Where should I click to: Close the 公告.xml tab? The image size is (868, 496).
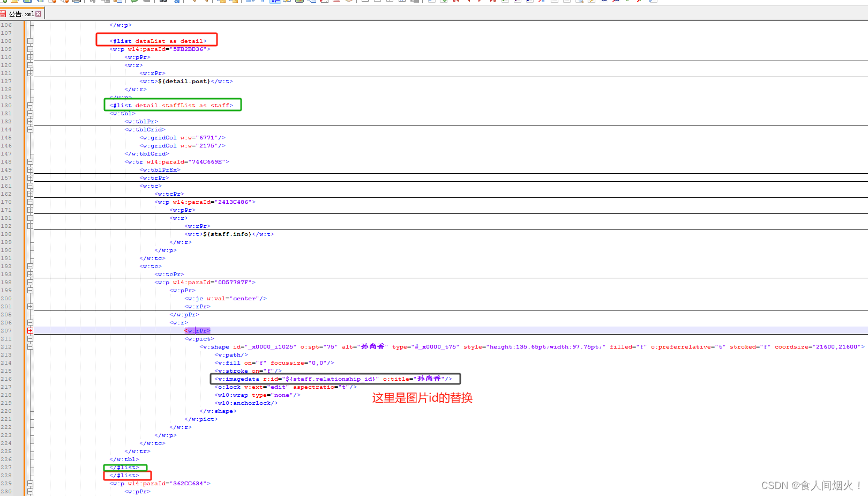tap(39, 14)
